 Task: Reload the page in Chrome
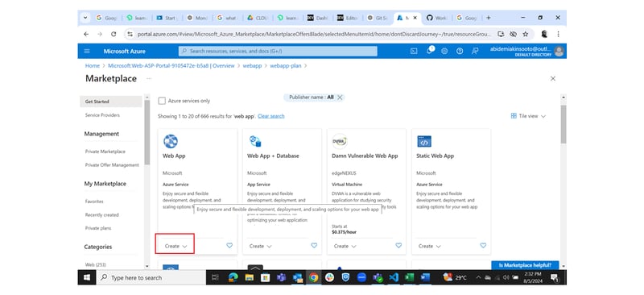tap(114, 34)
